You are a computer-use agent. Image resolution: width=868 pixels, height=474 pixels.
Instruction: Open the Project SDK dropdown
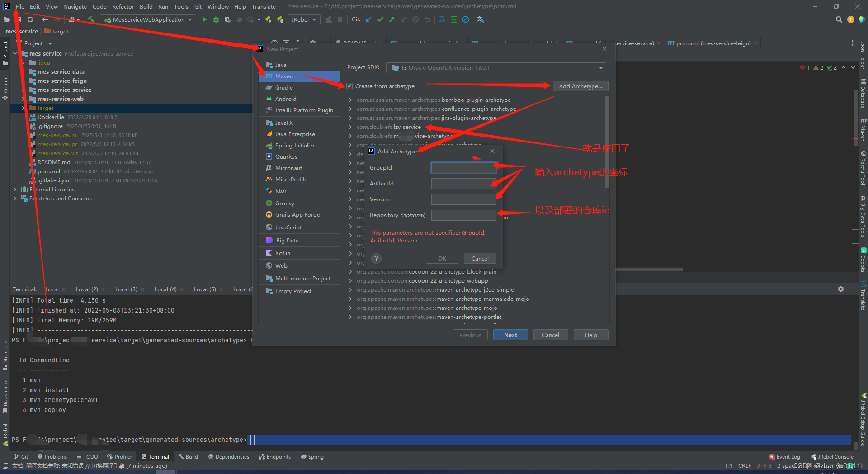click(496, 68)
